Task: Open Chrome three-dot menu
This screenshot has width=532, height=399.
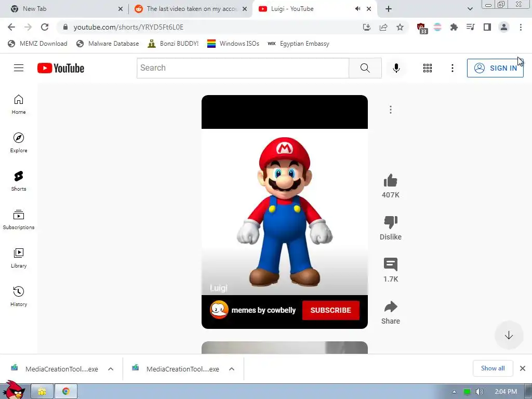Action: pyautogui.click(x=521, y=27)
